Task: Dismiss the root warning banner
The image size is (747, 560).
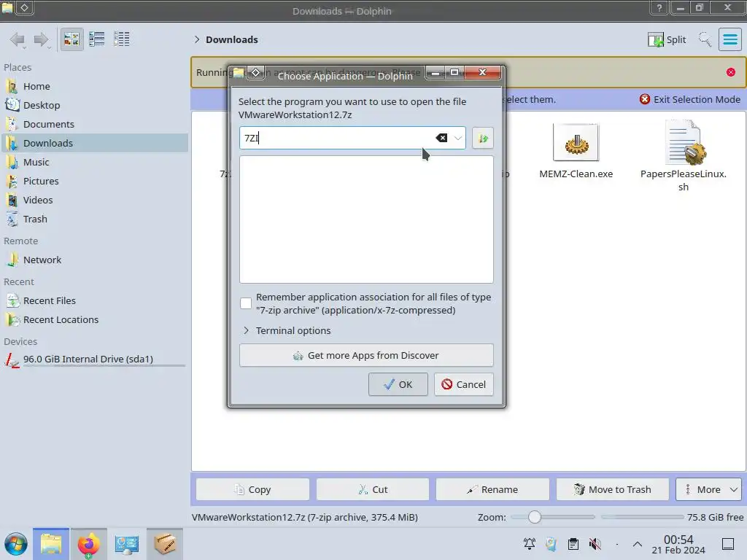Action: (x=731, y=72)
